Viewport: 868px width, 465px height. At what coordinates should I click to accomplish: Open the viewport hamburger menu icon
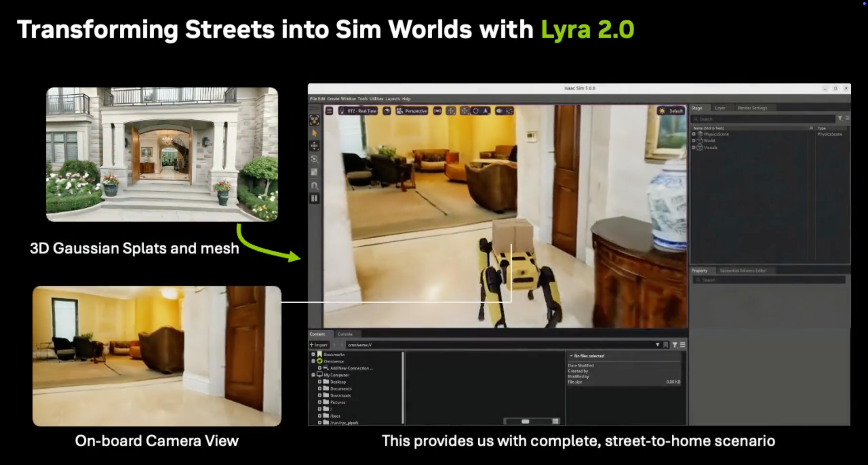click(329, 111)
